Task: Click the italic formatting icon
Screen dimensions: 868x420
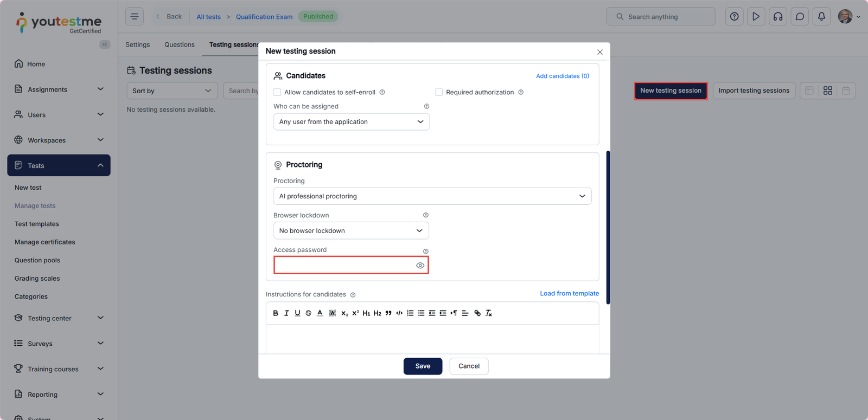Action: (x=286, y=313)
